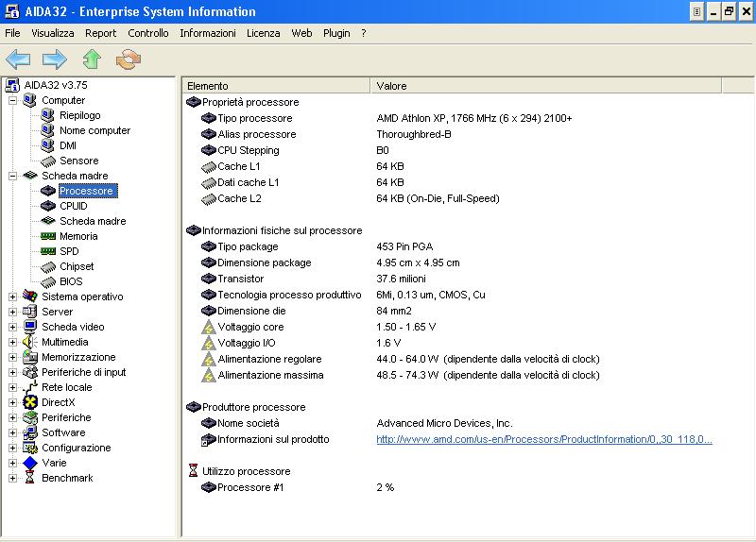The width and height of the screenshot is (756, 542).
Task: Click the Voltaggio core warning icon
Action: pyautogui.click(x=208, y=327)
